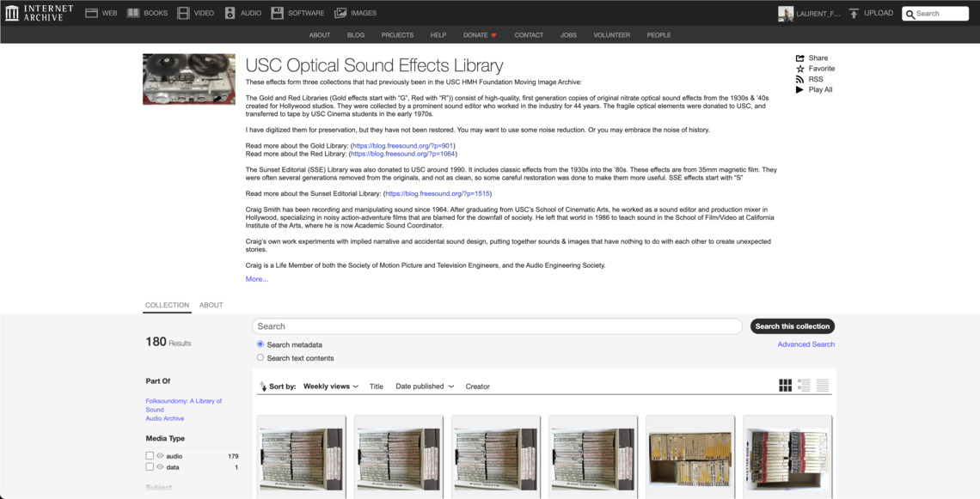Click the Upload arrow icon

click(854, 13)
